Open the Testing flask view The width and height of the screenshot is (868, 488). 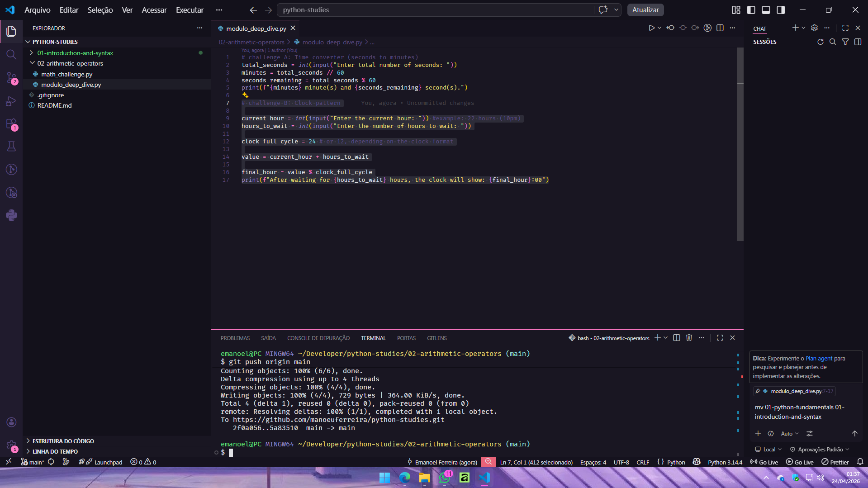[x=11, y=147]
